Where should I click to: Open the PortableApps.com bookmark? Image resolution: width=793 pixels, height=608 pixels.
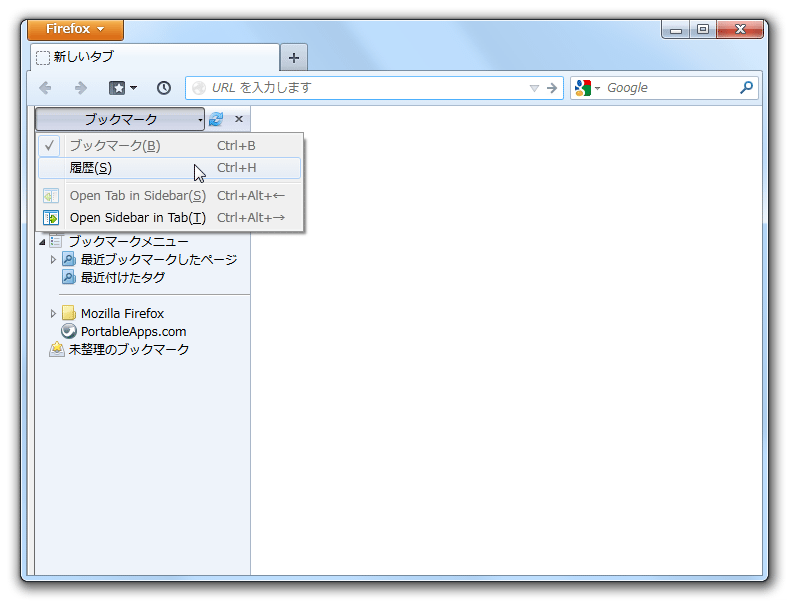tap(134, 332)
